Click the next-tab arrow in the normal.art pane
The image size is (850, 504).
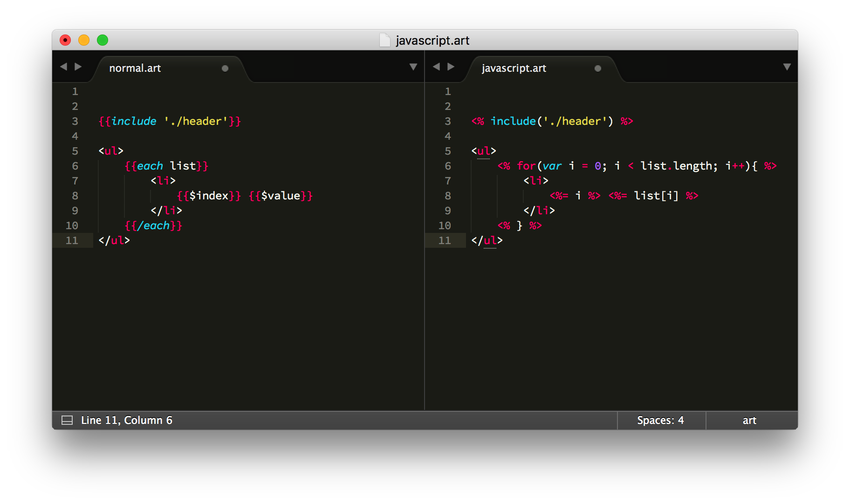[x=78, y=67]
